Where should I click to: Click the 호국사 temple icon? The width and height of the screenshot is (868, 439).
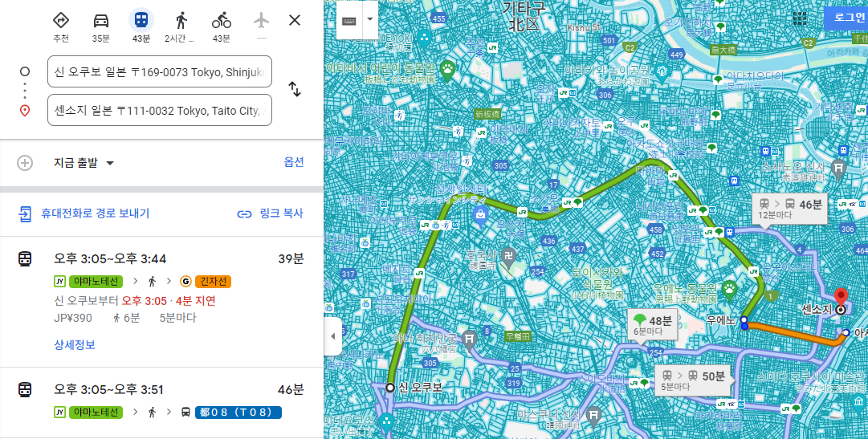[509, 256]
